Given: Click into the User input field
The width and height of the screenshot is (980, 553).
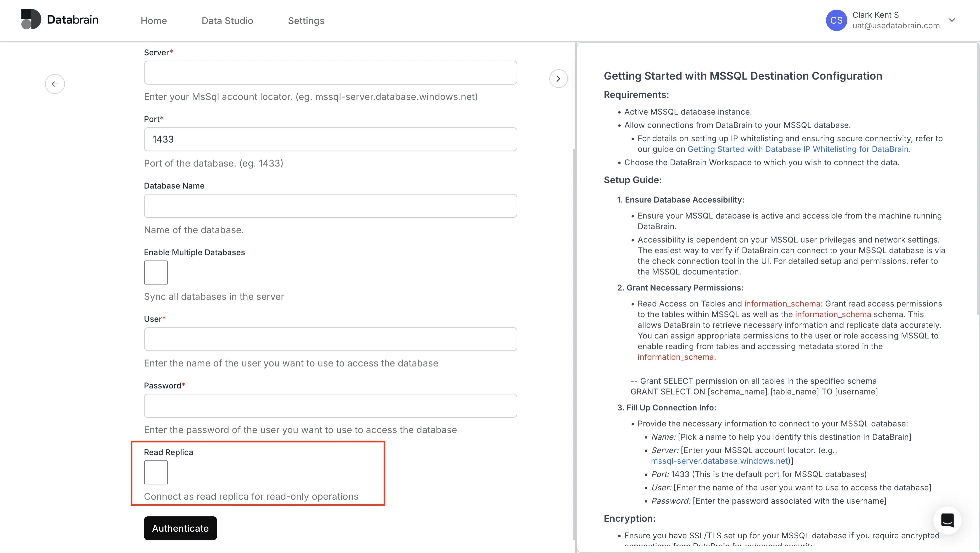Looking at the screenshot, I should (330, 339).
